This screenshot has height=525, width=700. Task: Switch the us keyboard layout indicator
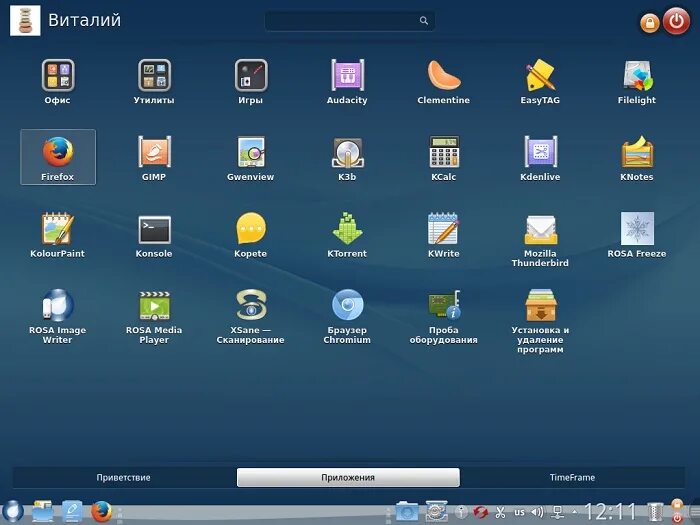point(519,512)
